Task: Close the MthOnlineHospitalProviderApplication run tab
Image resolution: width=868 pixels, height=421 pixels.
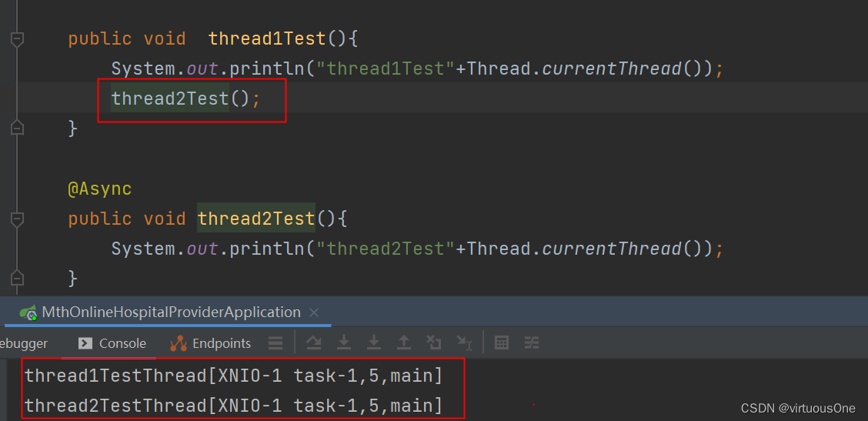Action: pos(314,312)
